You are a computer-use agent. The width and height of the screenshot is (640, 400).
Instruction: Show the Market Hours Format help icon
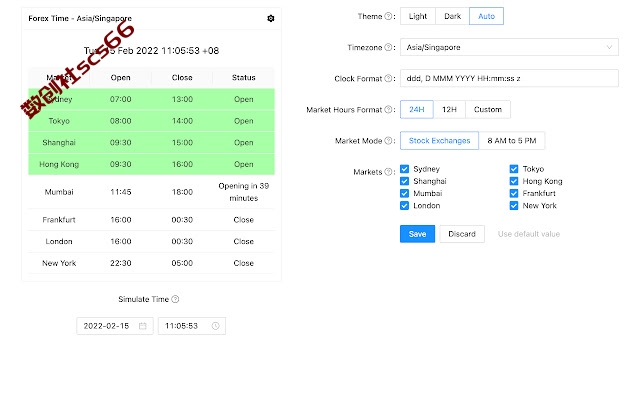[x=389, y=109]
